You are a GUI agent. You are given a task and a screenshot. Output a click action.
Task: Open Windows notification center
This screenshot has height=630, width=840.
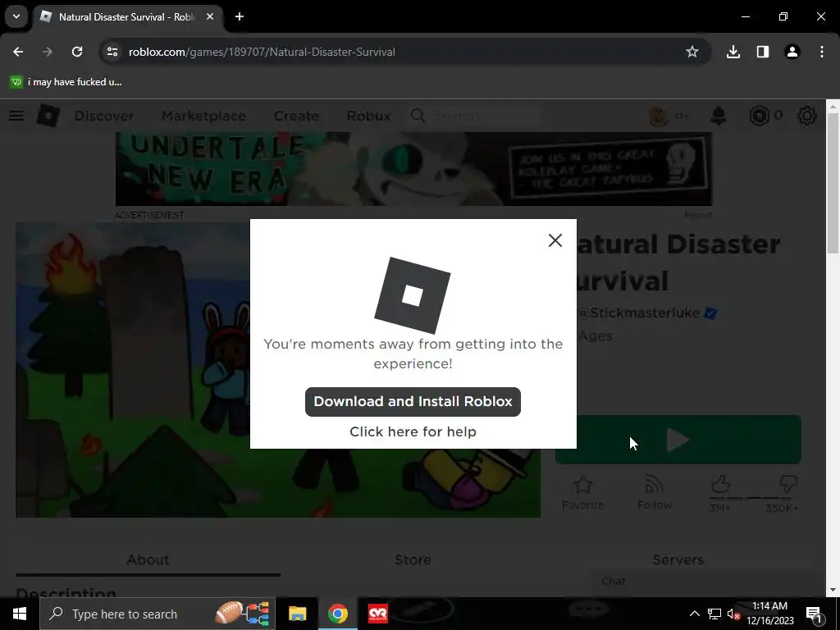(814, 614)
